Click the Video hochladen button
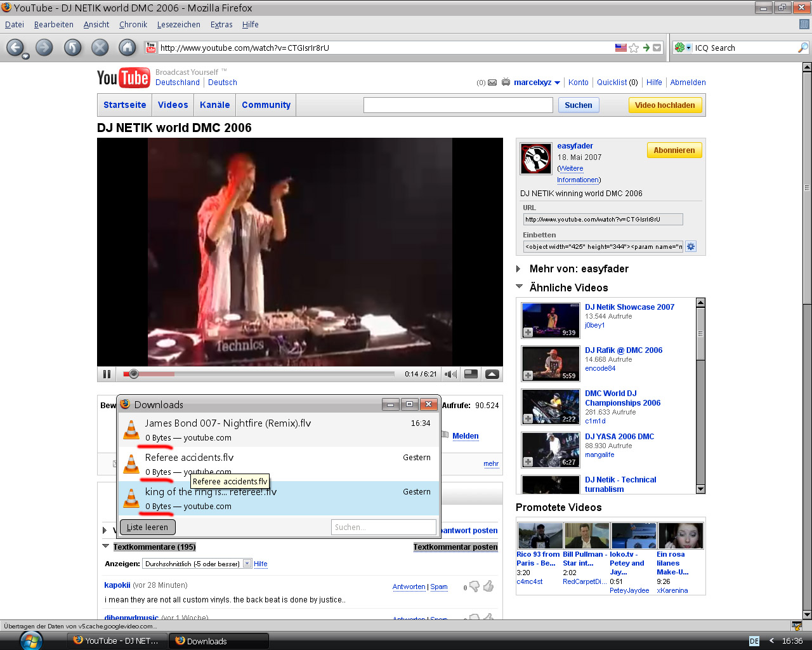 [x=665, y=105]
